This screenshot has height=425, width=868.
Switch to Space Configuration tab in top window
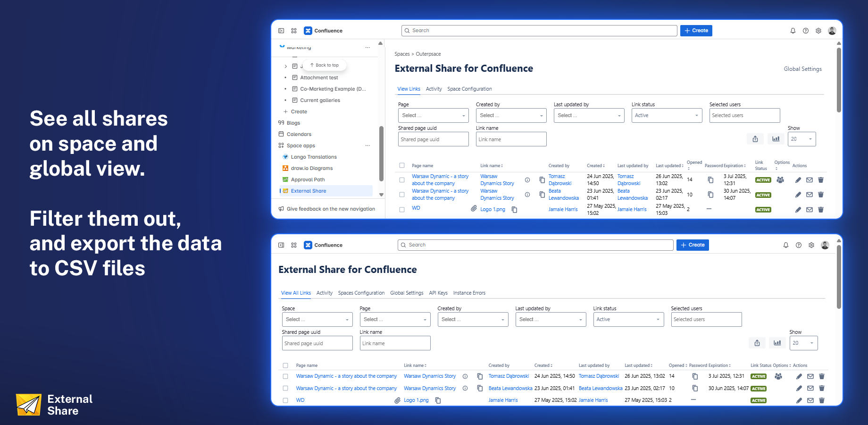(469, 89)
